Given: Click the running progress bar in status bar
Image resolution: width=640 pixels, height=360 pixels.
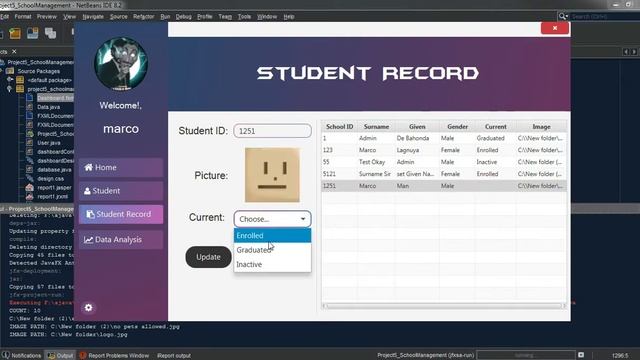Looking at the screenshot, I should click(x=526, y=355).
